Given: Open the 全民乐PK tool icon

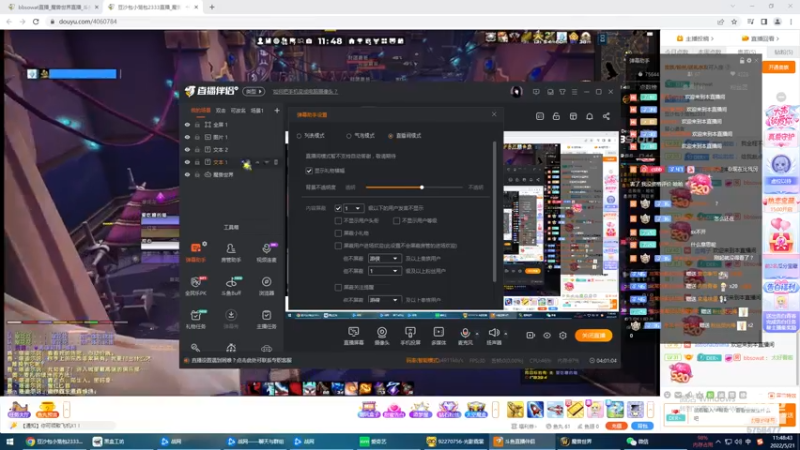Looking at the screenshot, I should (196, 286).
